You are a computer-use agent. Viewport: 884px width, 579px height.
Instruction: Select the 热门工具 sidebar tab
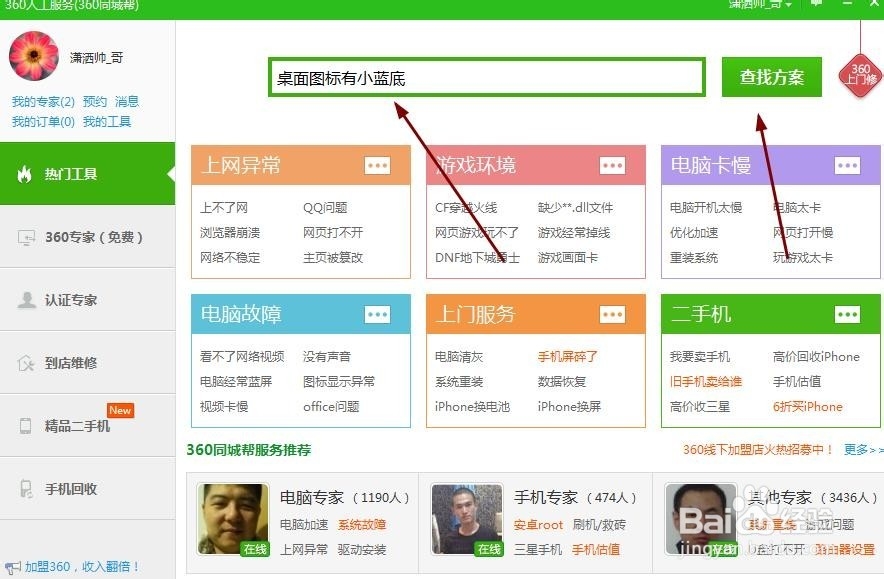pos(87,174)
